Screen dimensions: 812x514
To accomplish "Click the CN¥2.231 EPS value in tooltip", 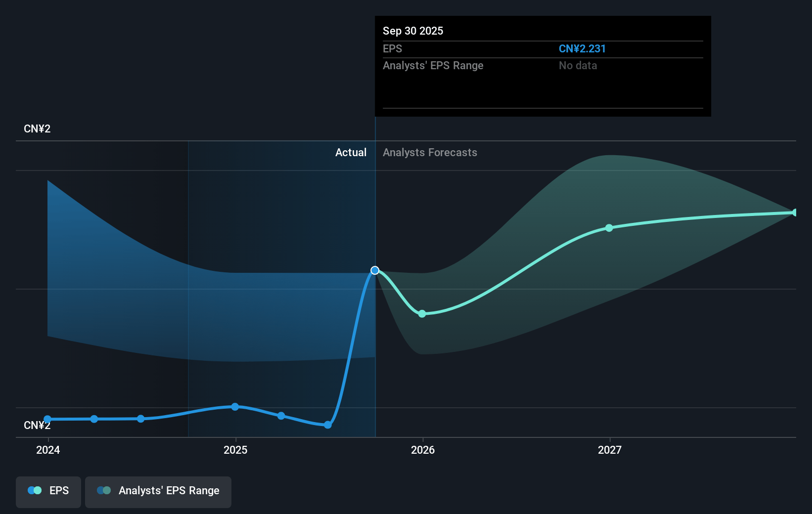I will [582, 49].
